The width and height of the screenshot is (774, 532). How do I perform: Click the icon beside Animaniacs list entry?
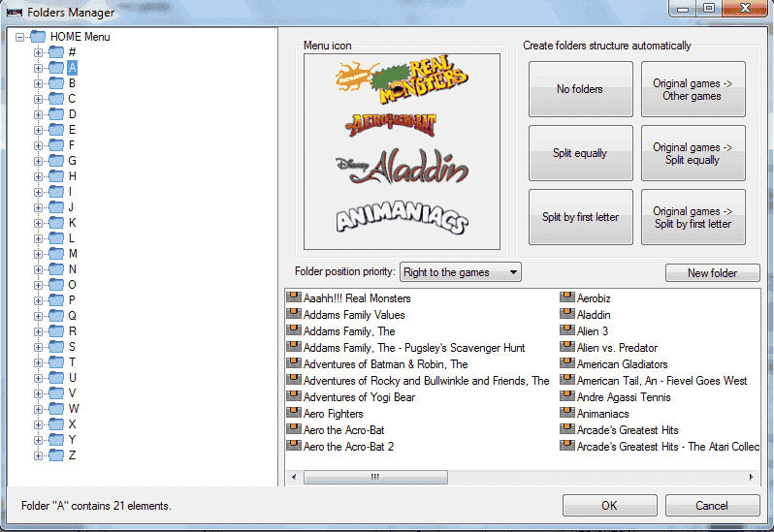click(567, 413)
